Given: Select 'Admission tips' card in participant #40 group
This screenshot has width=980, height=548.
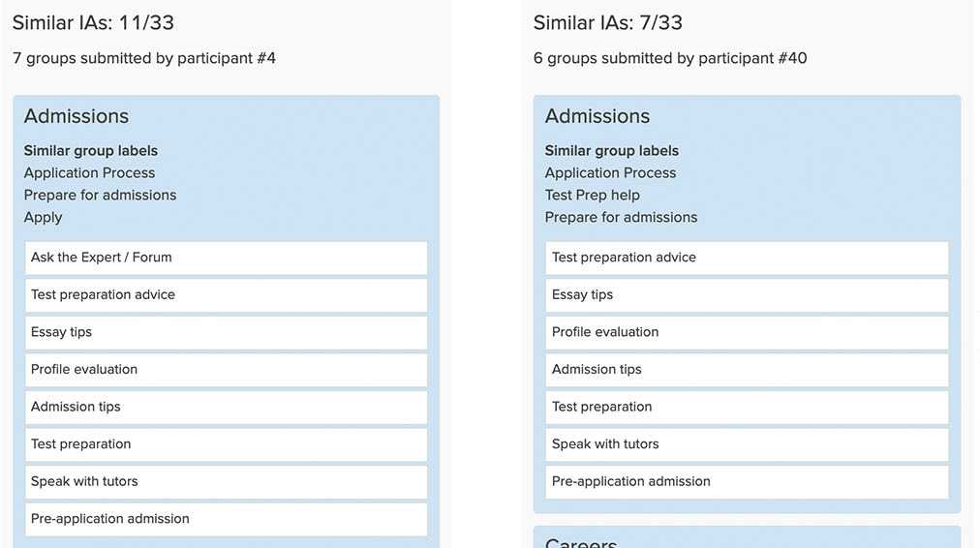Looking at the screenshot, I should coord(747,370).
